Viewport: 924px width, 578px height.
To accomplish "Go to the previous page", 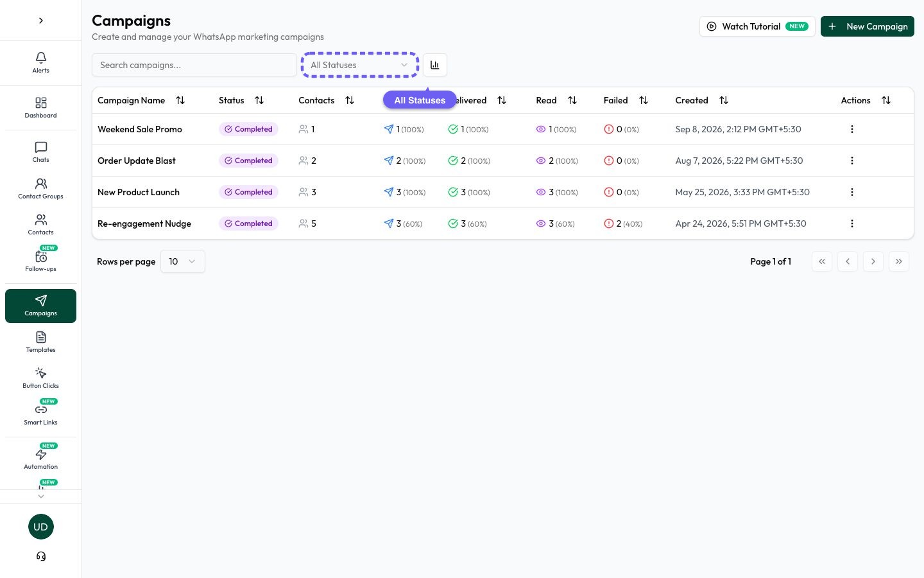I will click(x=848, y=261).
